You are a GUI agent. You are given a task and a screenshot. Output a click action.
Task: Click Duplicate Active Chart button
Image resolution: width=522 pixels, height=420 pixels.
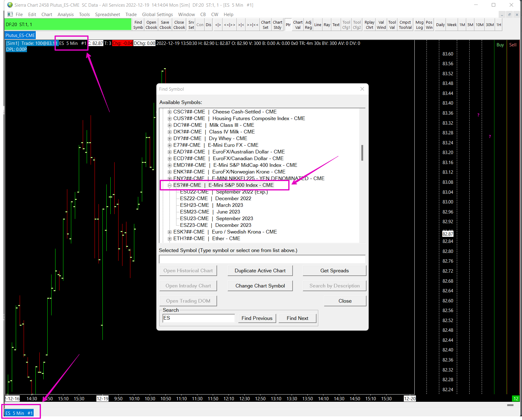pyautogui.click(x=260, y=270)
